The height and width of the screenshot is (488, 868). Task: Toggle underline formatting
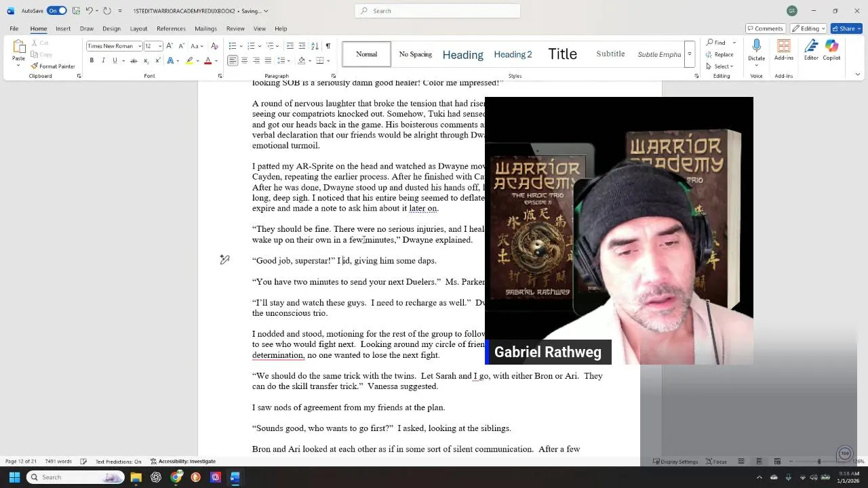pos(115,61)
